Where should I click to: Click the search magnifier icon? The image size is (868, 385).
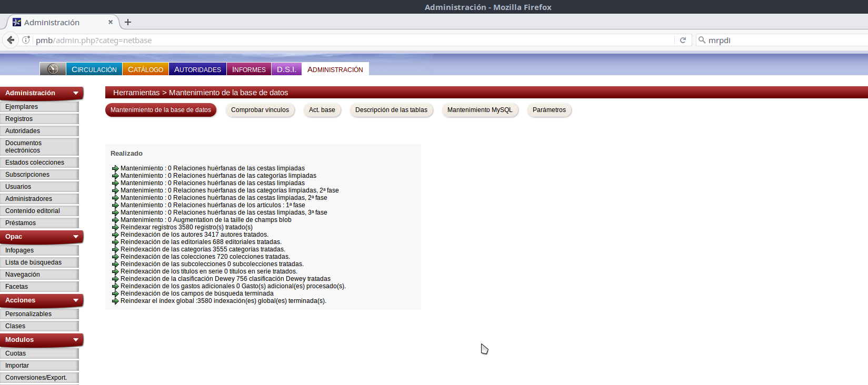pyautogui.click(x=702, y=40)
